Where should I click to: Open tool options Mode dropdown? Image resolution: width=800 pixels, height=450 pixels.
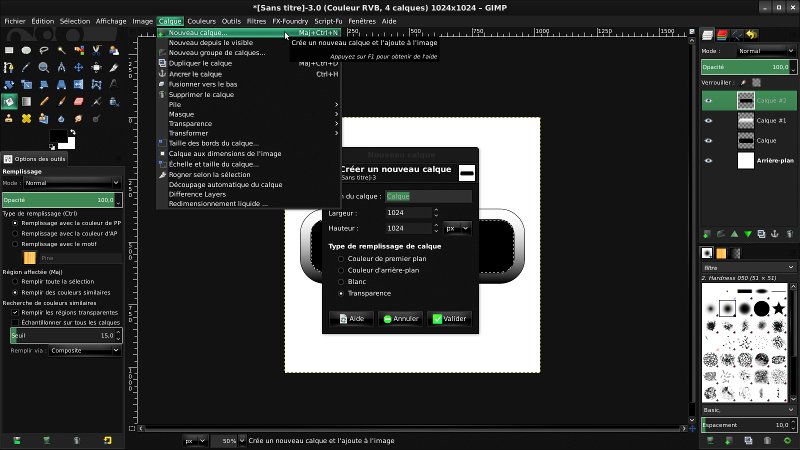(72, 183)
